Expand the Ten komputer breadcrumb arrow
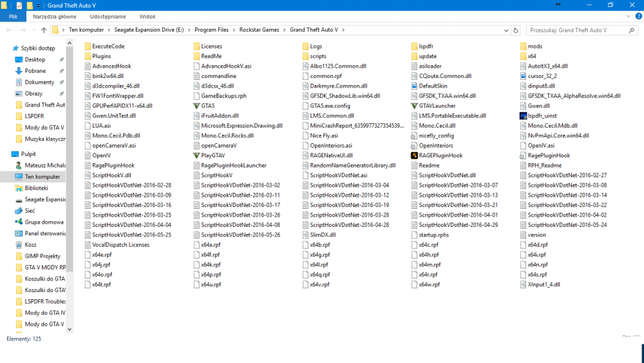The width and height of the screenshot is (644, 363). click(109, 30)
